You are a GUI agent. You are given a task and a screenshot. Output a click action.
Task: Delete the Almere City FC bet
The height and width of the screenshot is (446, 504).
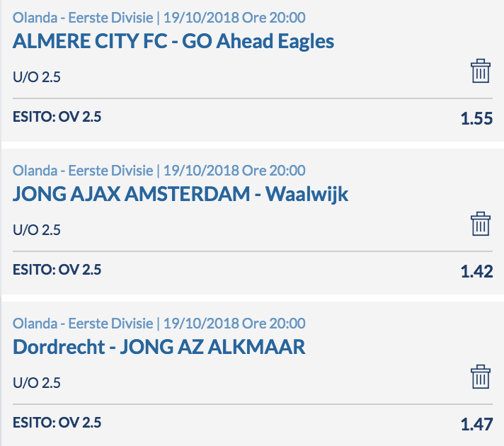(x=481, y=71)
